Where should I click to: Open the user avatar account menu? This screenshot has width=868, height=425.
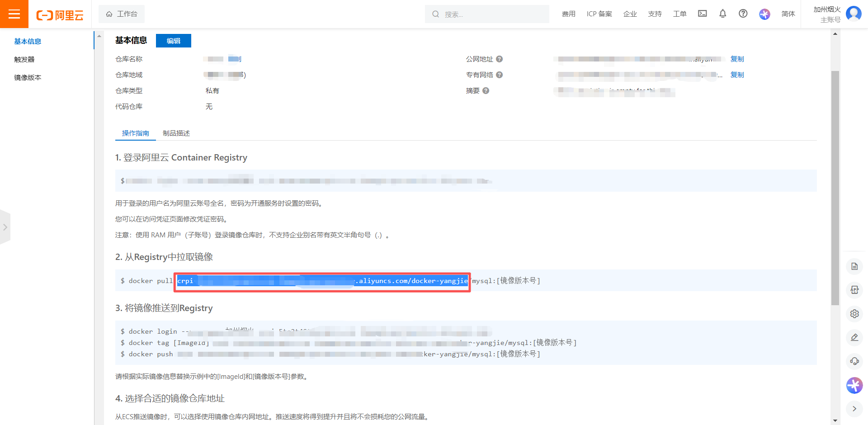(854, 14)
